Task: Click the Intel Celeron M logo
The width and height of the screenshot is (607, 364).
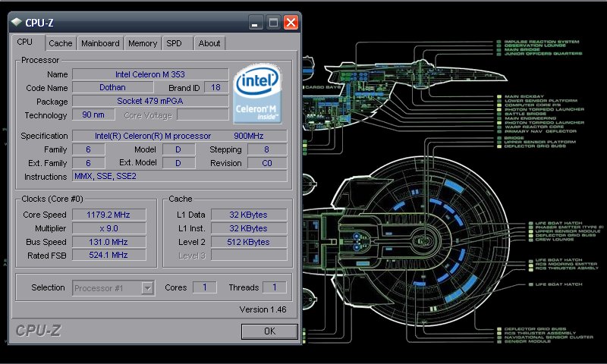Action: pos(257,94)
